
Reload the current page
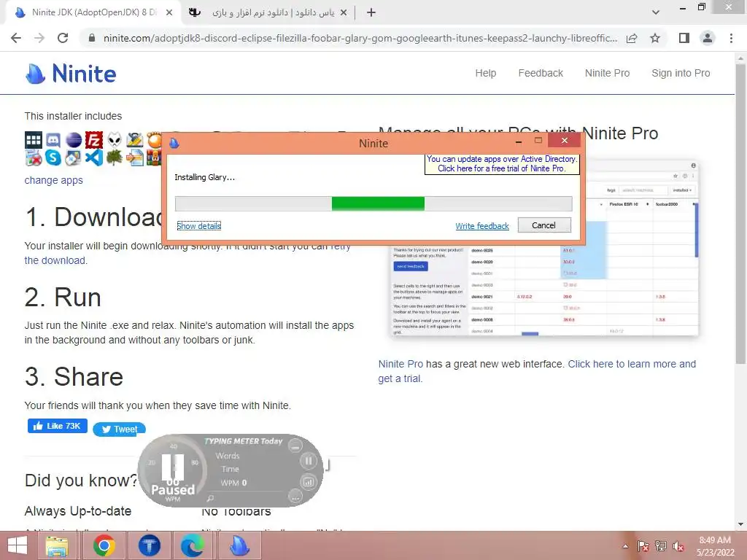[x=63, y=38]
